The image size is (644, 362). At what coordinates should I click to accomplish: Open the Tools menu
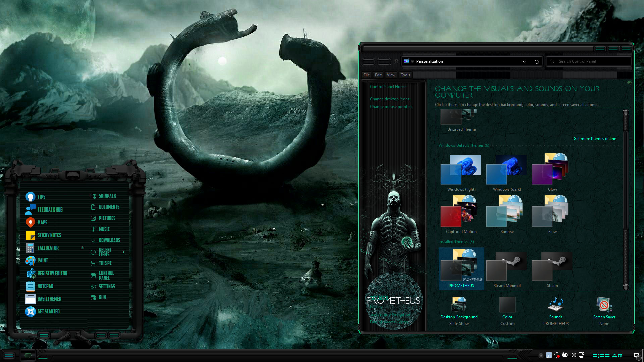coord(405,75)
